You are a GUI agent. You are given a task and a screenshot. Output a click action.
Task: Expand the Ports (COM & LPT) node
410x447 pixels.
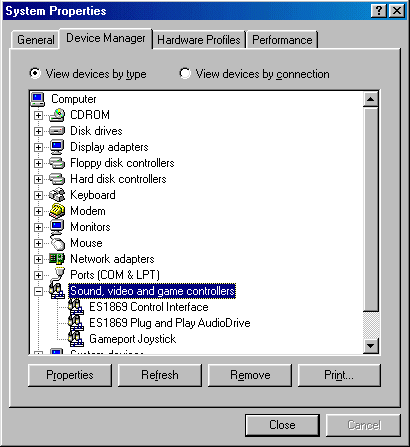[38, 275]
